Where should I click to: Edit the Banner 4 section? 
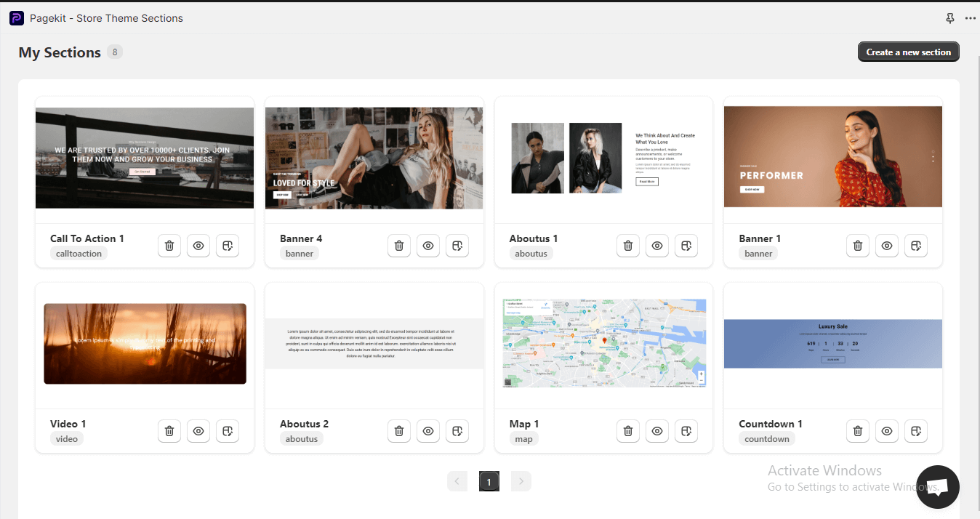(x=457, y=246)
